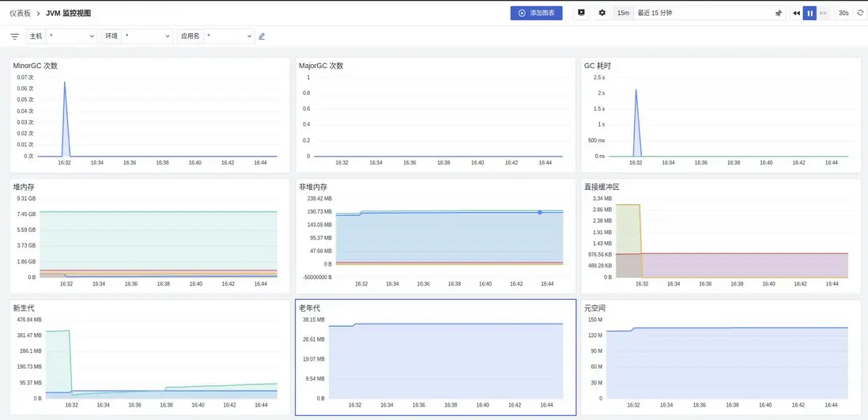Open dashboard settings gear icon
Screen dimensions: 868x420
[x=602, y=13]
